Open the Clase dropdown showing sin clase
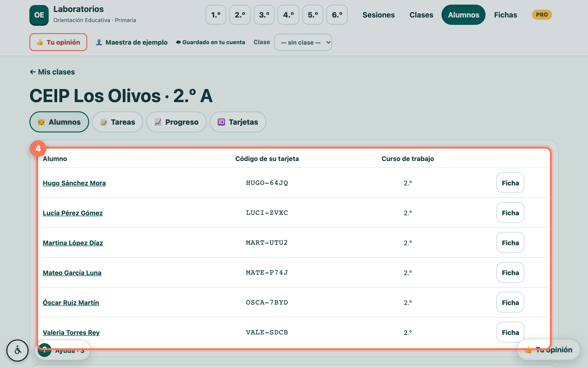Image resolution: width=588 pixels, height=368 pixels. (x=303, y=42)
